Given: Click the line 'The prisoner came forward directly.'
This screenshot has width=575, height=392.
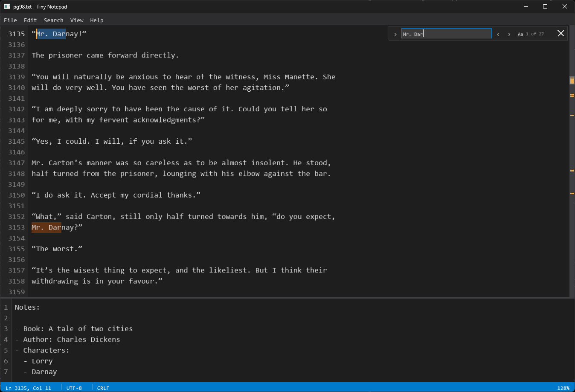Looking at the screenshot, I should pos(105,55).
